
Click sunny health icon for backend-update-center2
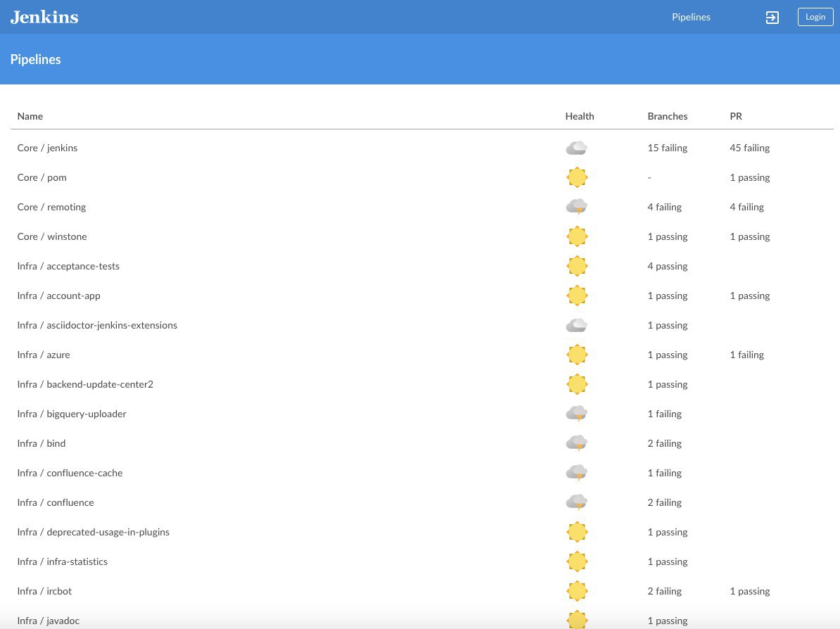pyautogui.click(x=577, y=384)
